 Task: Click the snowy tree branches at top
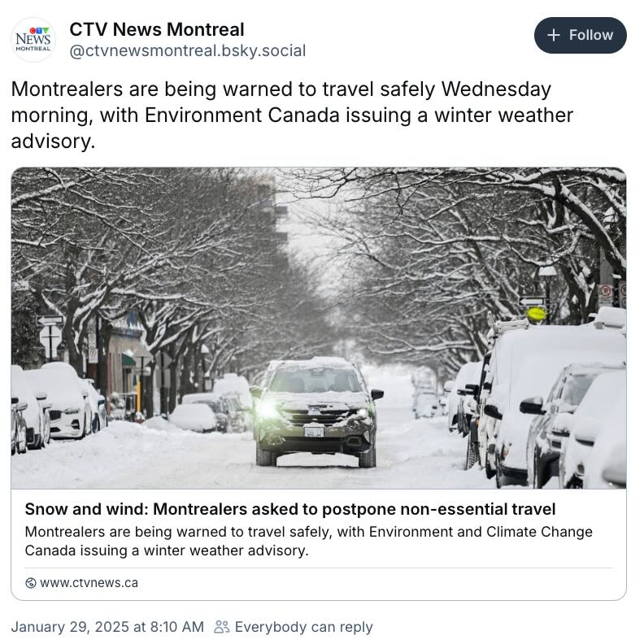coord(319,230)
